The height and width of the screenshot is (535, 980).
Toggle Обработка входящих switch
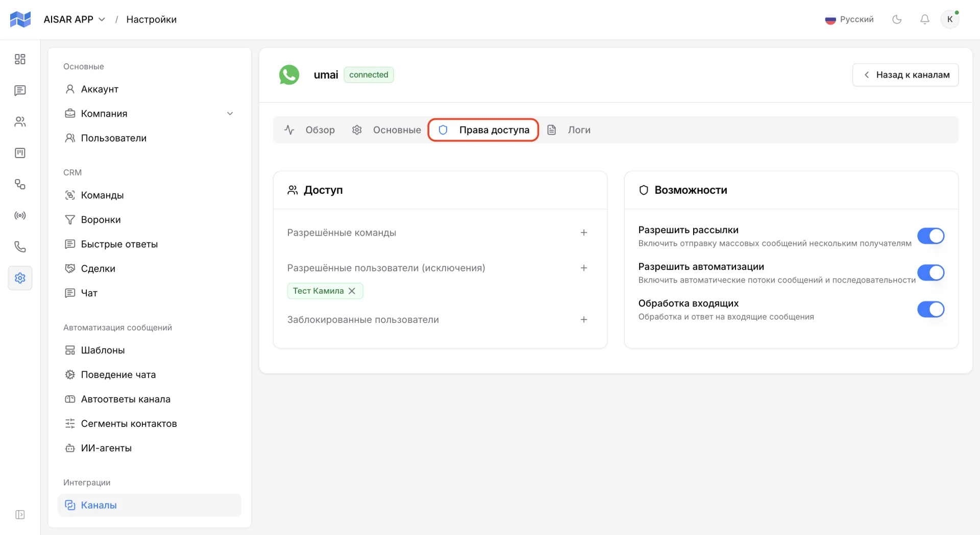click(x=930, y=309)
